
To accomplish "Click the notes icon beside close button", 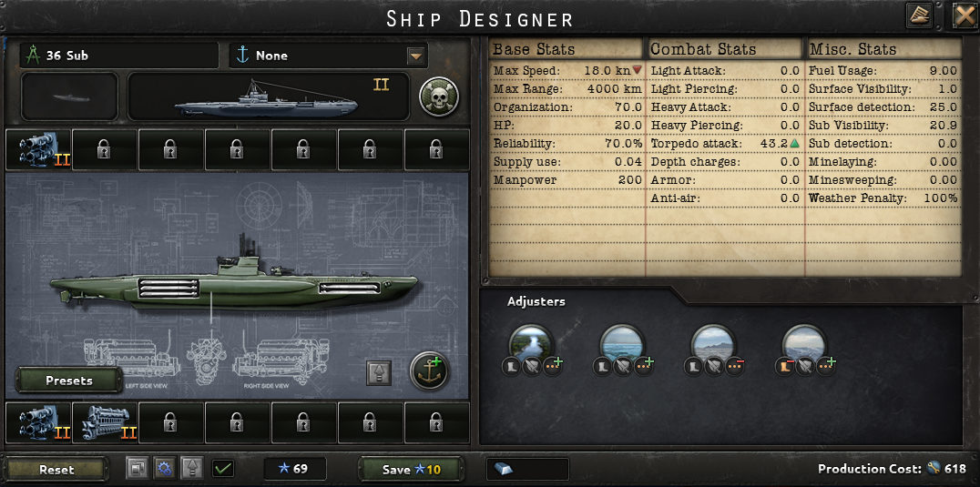I will click(x=919, y=15).
